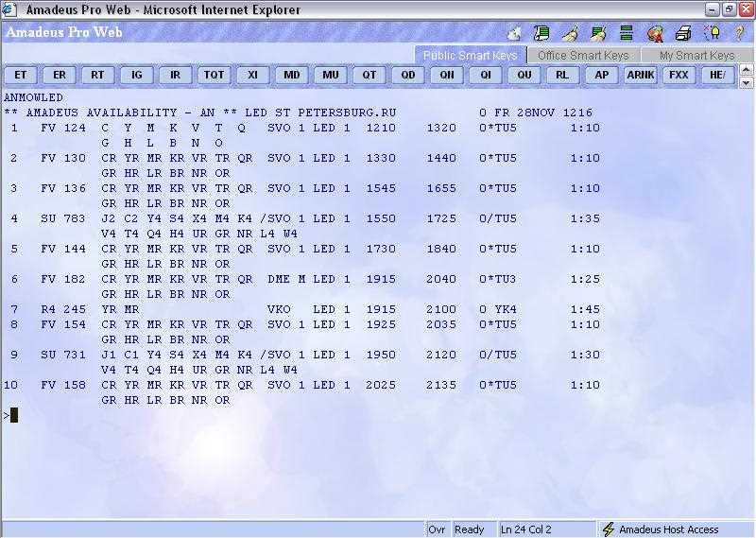Click the lightning bolt host access icon
The width and height of the screenshot is (756, 538).
click(x=609, y=529)
